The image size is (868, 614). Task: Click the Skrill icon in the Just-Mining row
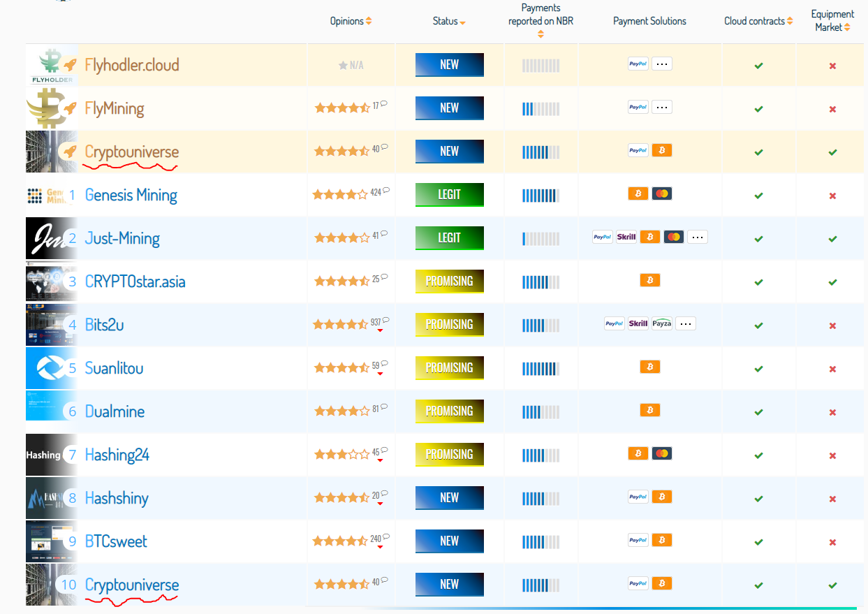626,237
